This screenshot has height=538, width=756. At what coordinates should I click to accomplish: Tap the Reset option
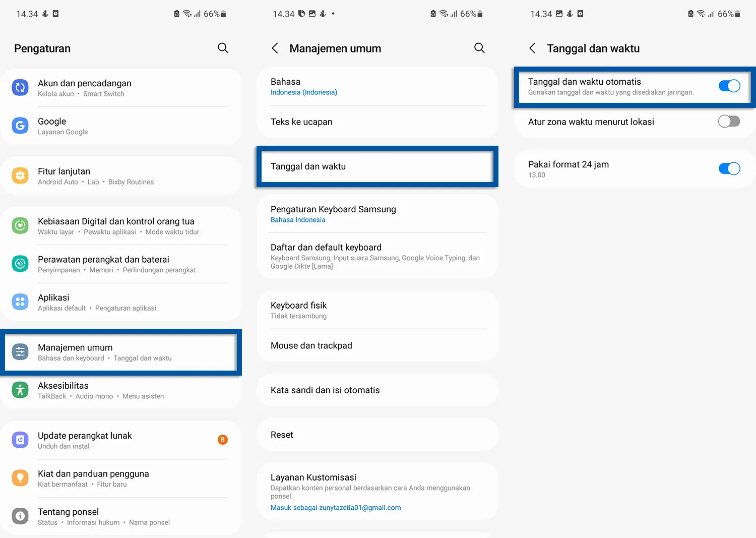pos(377,435)
